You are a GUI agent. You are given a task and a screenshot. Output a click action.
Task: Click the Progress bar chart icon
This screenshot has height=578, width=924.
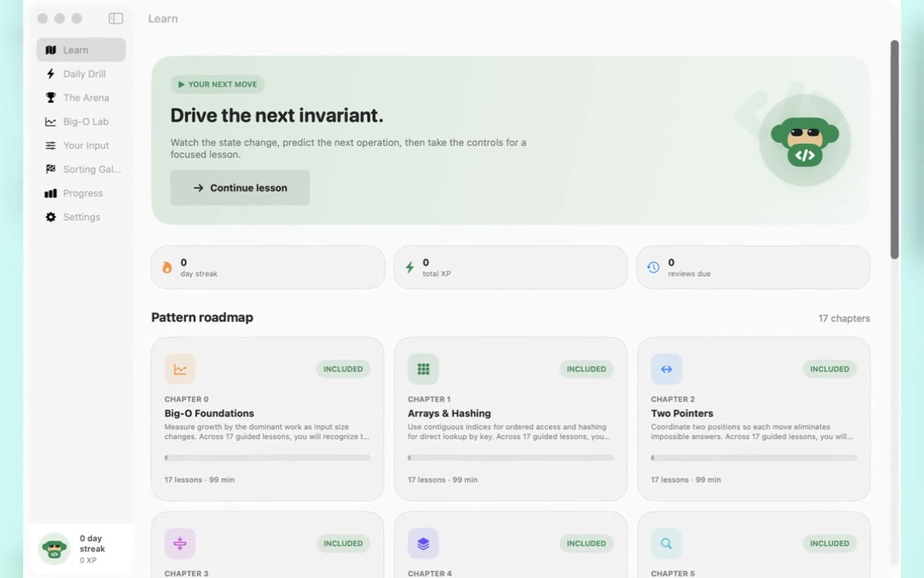(x=51, y=193)
